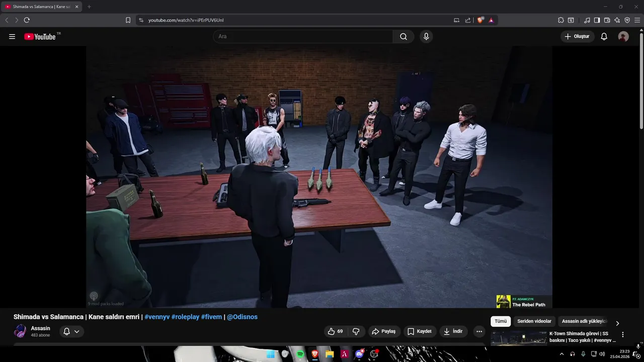
Task: Go to the YouTube home logo
Action: [40, 36]
